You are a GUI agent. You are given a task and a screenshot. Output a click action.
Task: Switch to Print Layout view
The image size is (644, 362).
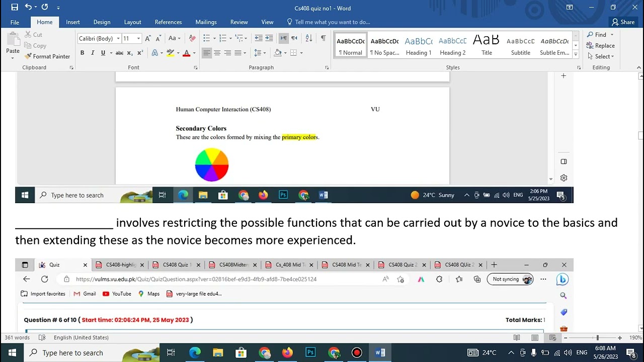click(535, 337)
